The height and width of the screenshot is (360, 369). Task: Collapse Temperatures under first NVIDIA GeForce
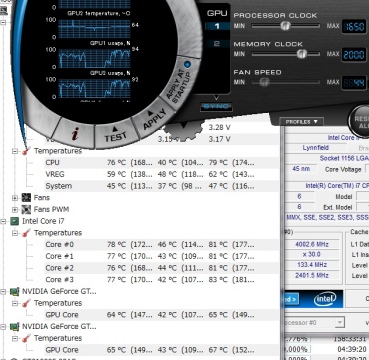point(15,303)
